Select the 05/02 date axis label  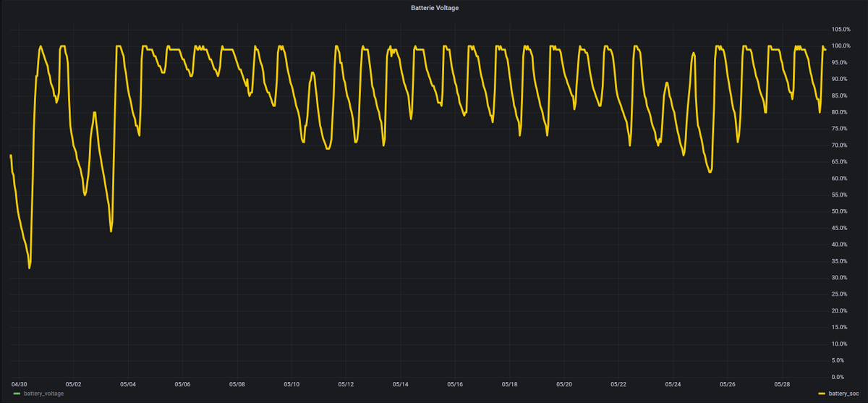tap(74, 384)
